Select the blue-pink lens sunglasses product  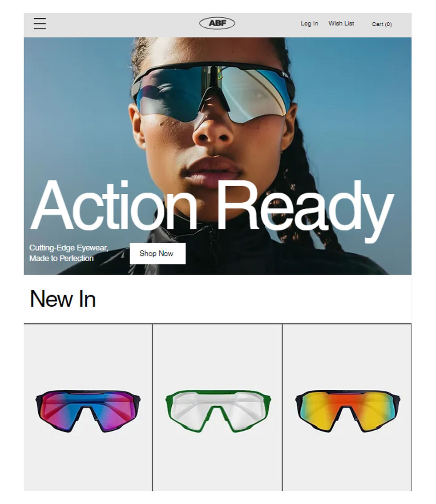coord(88,411)
